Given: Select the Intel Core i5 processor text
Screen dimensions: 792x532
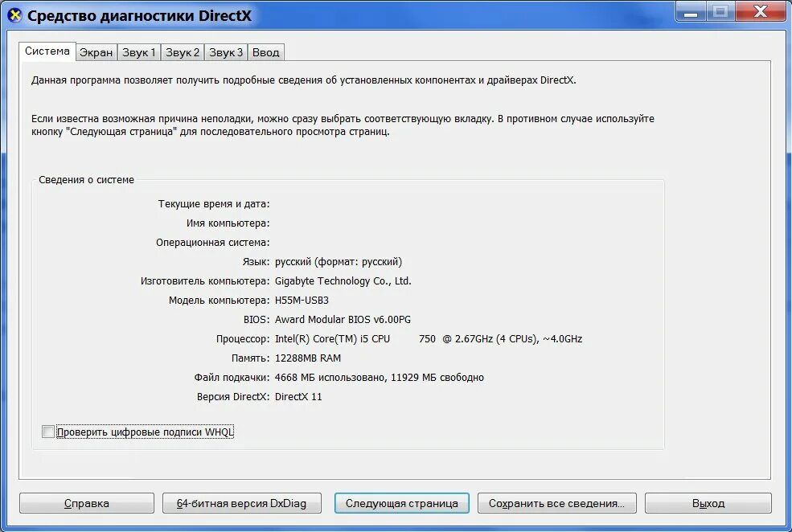Looking at the screenshot, I should pos(429,338).
